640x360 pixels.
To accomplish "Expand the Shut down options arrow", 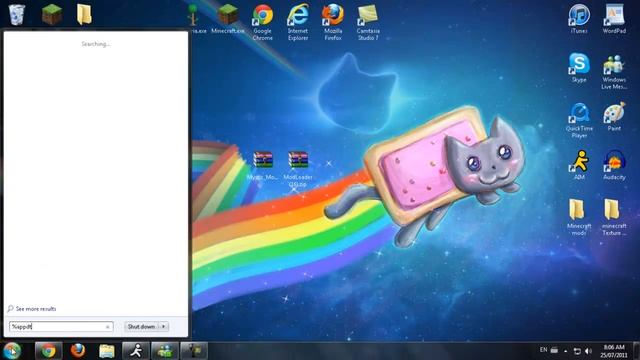I will (164, 327).
